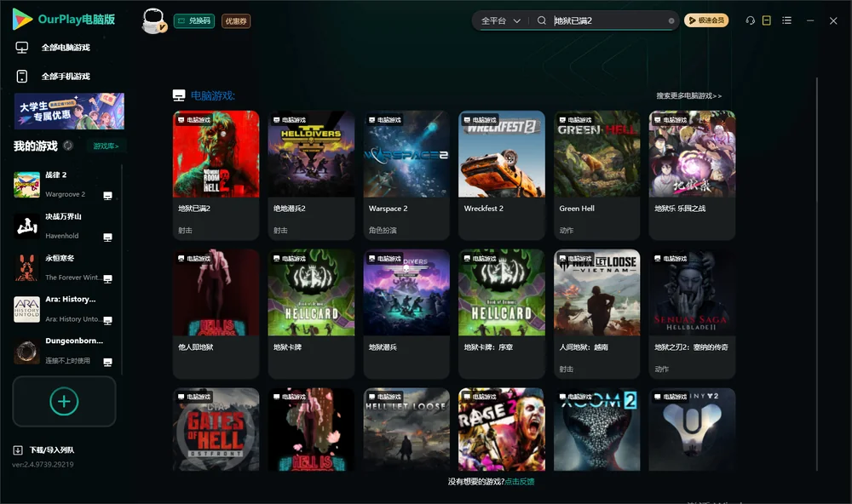The width and height of the screenshot is (852, 504).
Task: Open 地狱卡牌:序章 game card
Action: (502, 314)
